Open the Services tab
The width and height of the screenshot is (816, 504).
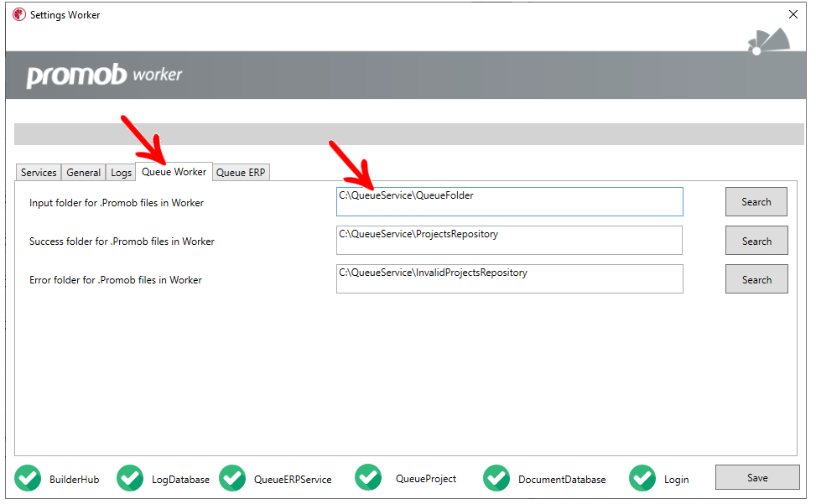pyautogui.click(x=39, y=172)
